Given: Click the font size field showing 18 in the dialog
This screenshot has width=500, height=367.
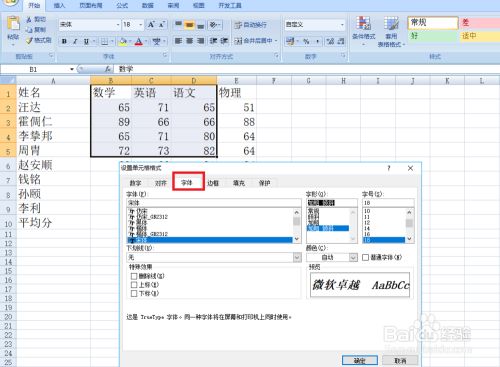Looking at the screenshot, I should point(388,203).
